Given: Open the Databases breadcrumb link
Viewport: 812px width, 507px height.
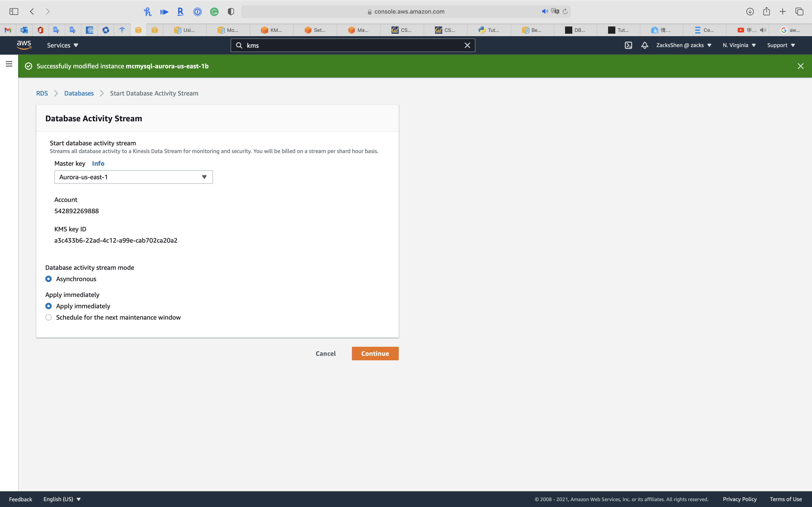Looking at the screenshot, I should pos(79,93).
